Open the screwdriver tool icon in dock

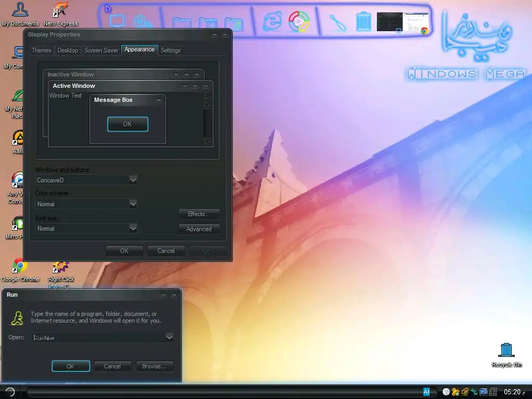[337, 22]
